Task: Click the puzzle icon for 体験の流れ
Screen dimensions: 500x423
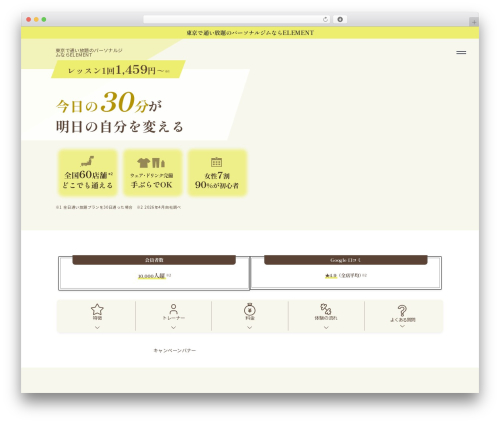Action: 326,309
